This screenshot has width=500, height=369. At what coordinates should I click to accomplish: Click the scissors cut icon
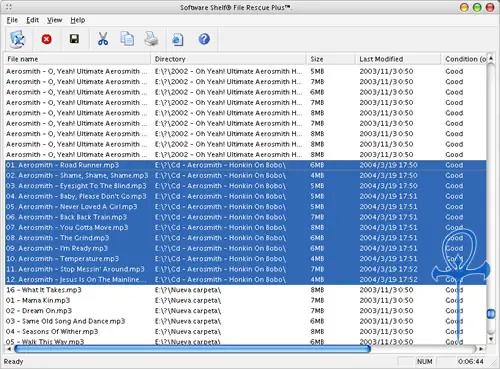pos(103,39)
